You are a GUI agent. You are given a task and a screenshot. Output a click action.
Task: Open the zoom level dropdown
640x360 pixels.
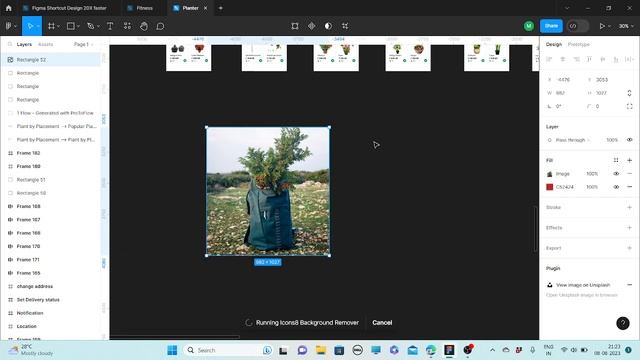point(626,26)
